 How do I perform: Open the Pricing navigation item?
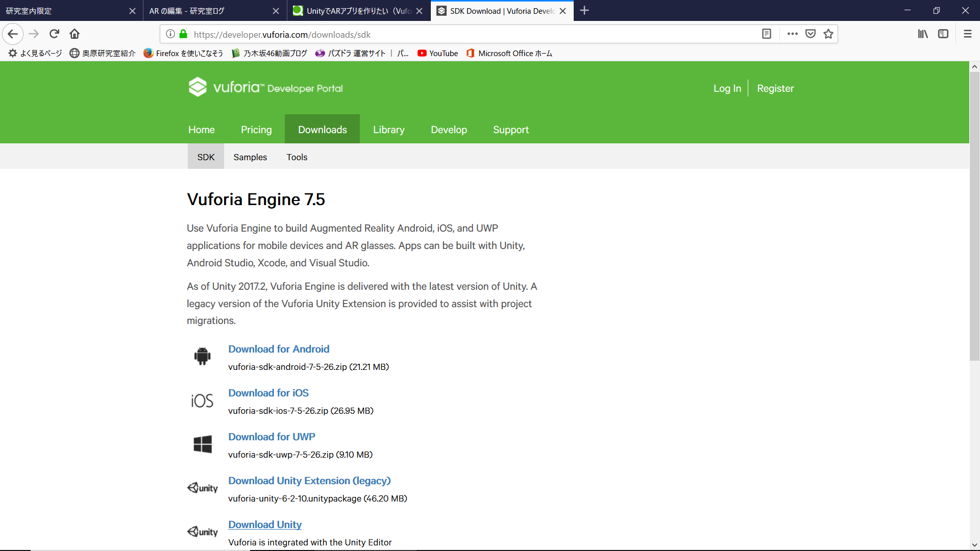[x=256, y=130]
